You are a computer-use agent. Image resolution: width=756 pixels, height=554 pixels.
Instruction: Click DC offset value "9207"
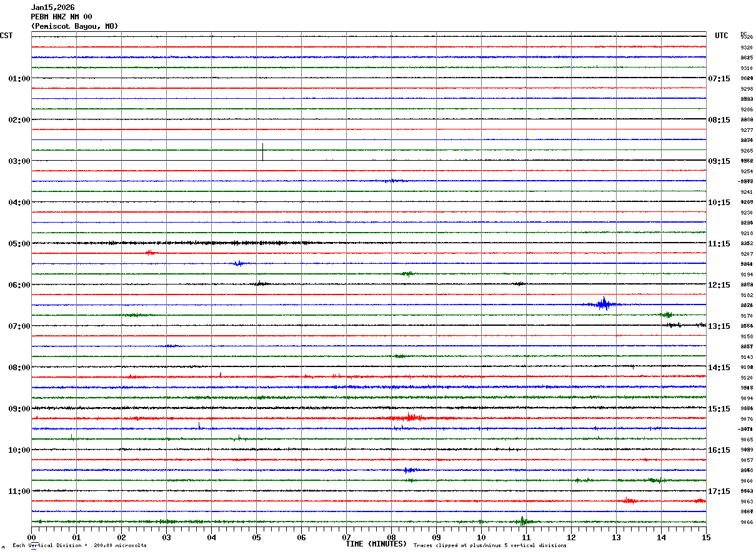[747, 254]
